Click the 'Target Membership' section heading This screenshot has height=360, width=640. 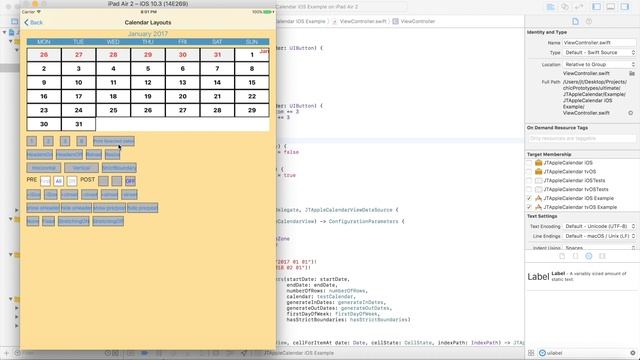click(x=549, y=154)
